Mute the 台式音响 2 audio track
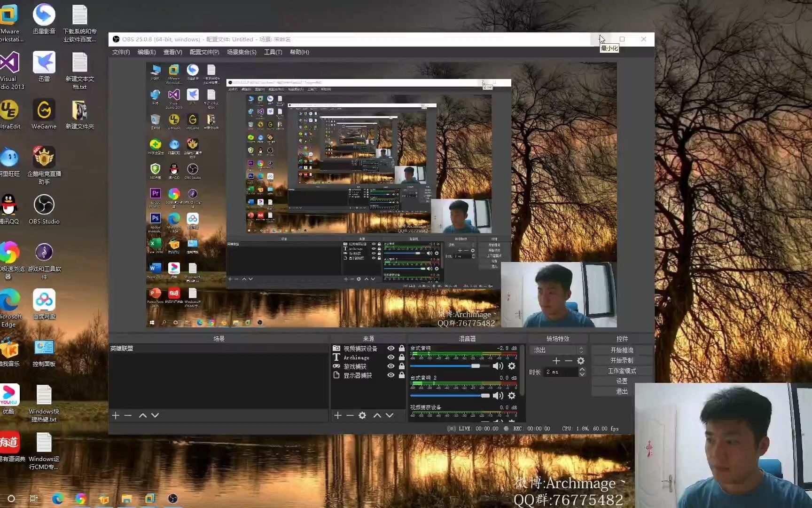812x508 pixels. (498, 396)
